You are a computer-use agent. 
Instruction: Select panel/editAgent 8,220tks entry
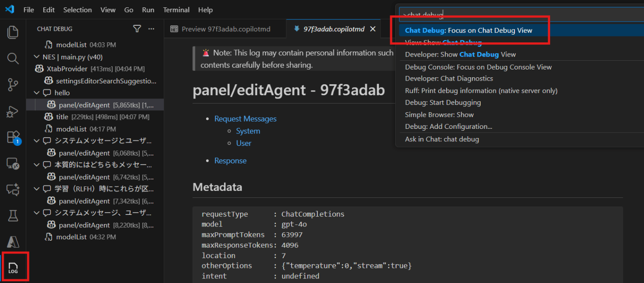[95, 225]
